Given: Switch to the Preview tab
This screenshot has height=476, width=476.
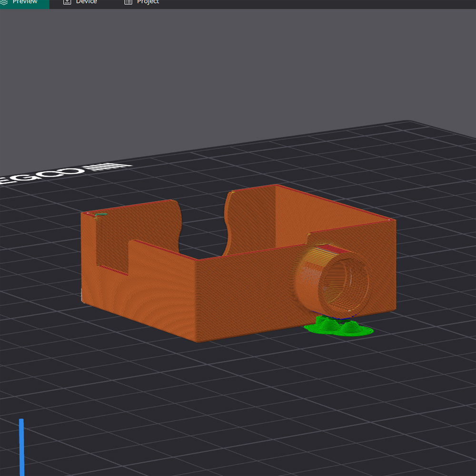Looking at the screenshot, I should (25, 2).
